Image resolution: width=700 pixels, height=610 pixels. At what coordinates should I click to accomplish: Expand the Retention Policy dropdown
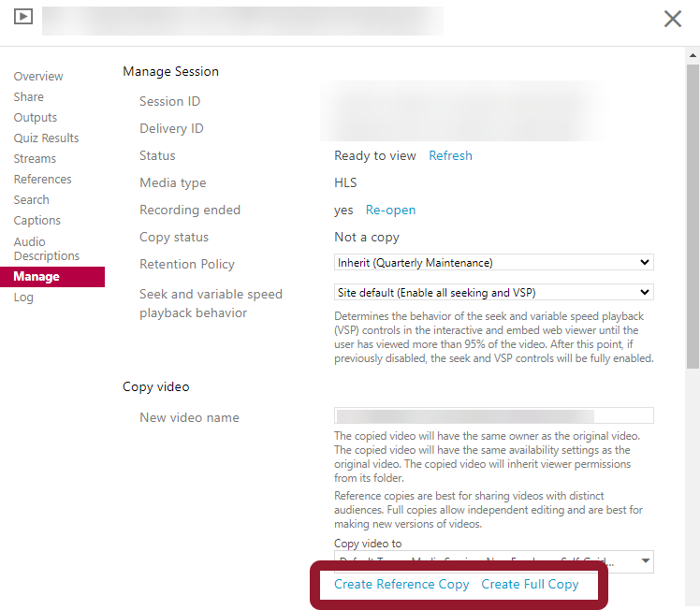493,263
